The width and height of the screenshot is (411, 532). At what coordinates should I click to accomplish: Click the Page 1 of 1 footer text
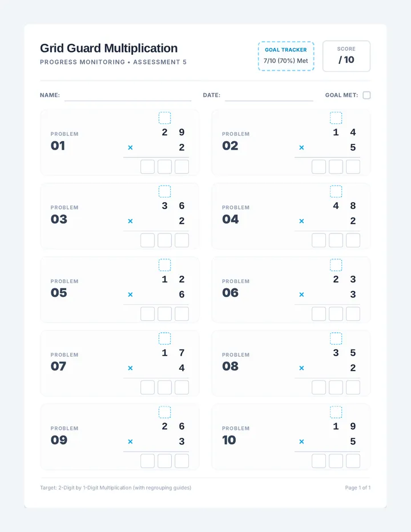[358, 487]
